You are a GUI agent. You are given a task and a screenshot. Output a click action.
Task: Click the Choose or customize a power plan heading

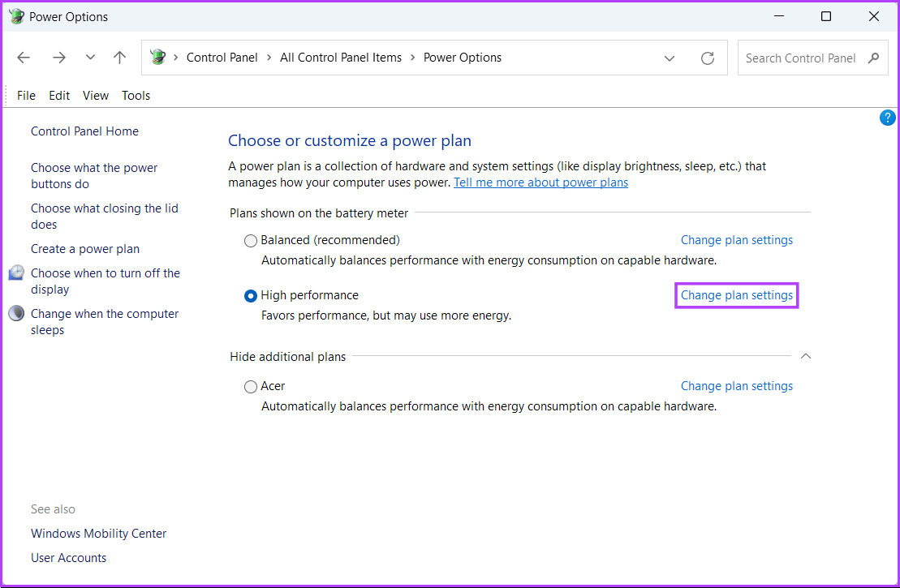click(x=350, y=140)
